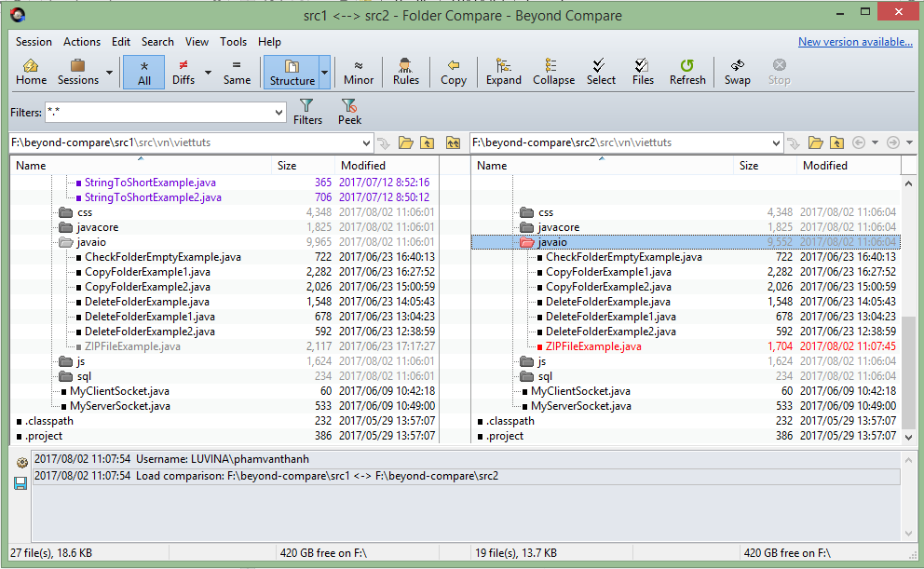This screenshot has height=569, width=924.
Task: Click right pane forward arrow
Action: pos(892,142)
